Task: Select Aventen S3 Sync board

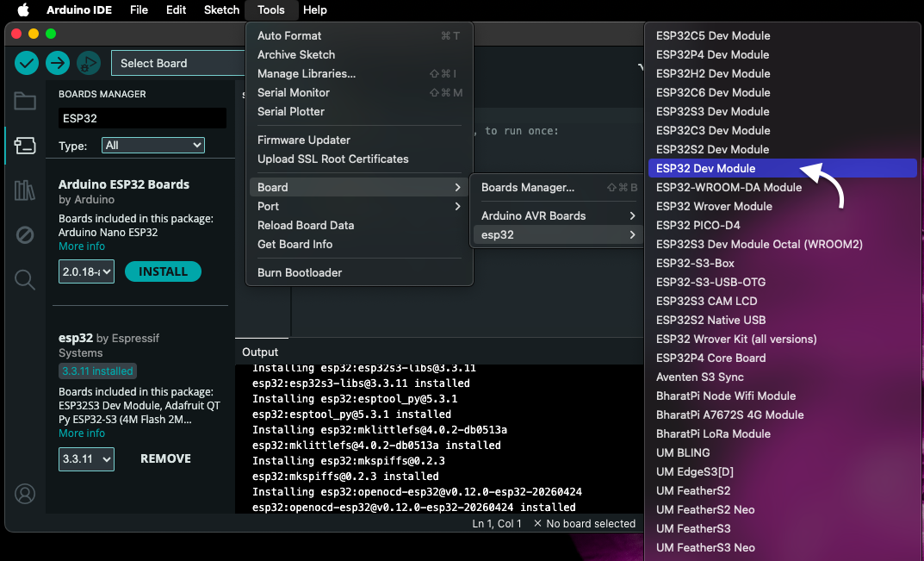Action: pos(783,377)
